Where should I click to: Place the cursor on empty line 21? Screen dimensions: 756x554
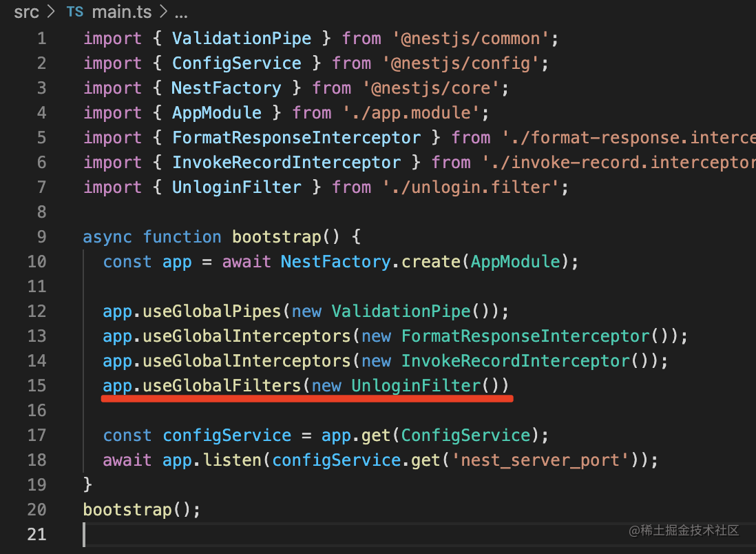tap(275, 535)
